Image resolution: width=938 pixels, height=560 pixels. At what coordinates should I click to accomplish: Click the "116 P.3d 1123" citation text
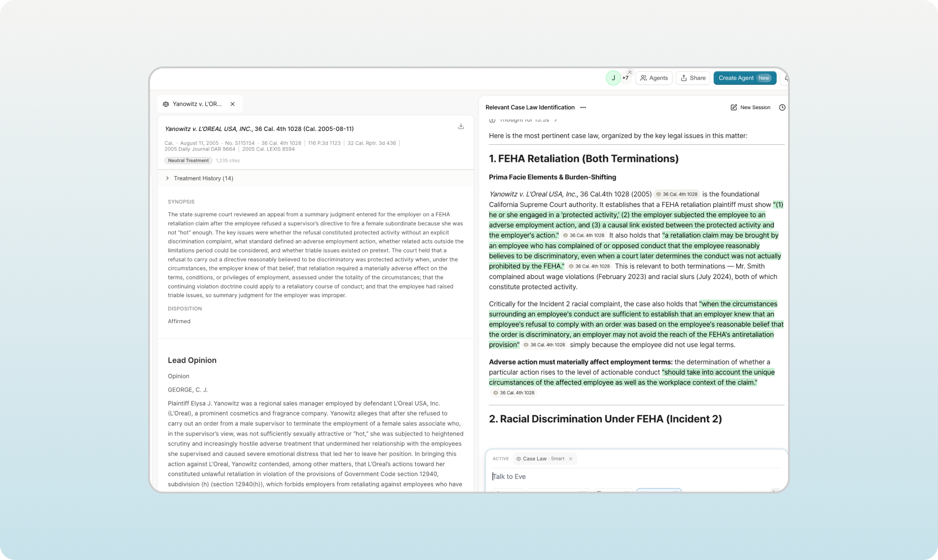(x=324, y=143)
